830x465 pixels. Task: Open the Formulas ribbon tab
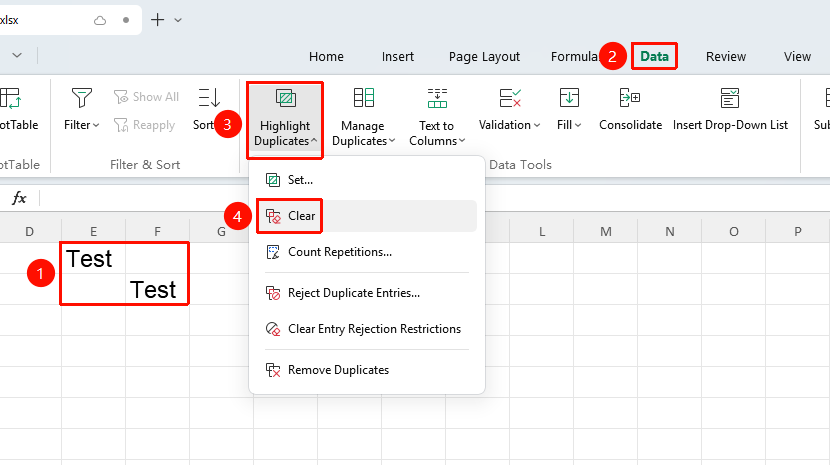pos(574,57)
